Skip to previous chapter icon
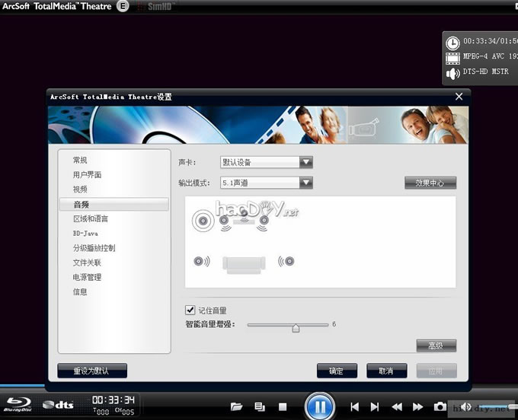Image resolution: width=518 pixels, height=420 pixels. [355, 407]
